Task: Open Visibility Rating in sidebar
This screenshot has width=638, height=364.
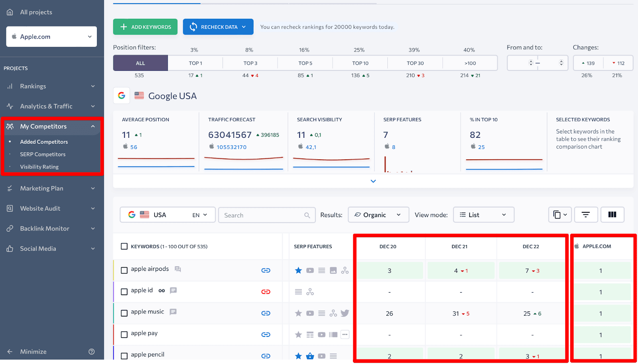Action: point(39,167)
